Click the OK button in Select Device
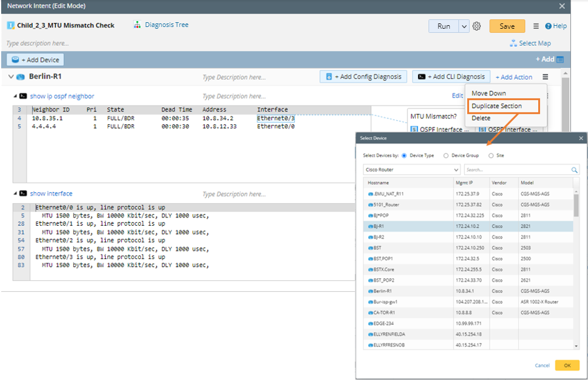 [567, 365]
